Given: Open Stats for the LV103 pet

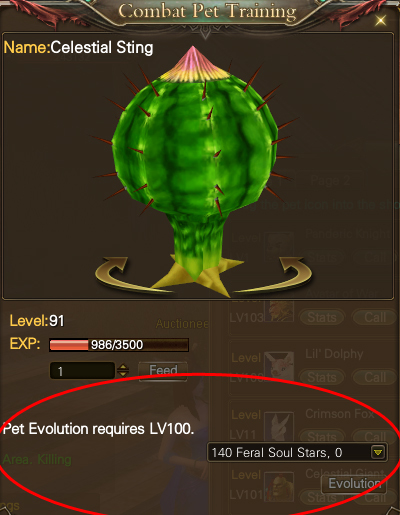Looking at the screenshot, I should pos(322,317).
